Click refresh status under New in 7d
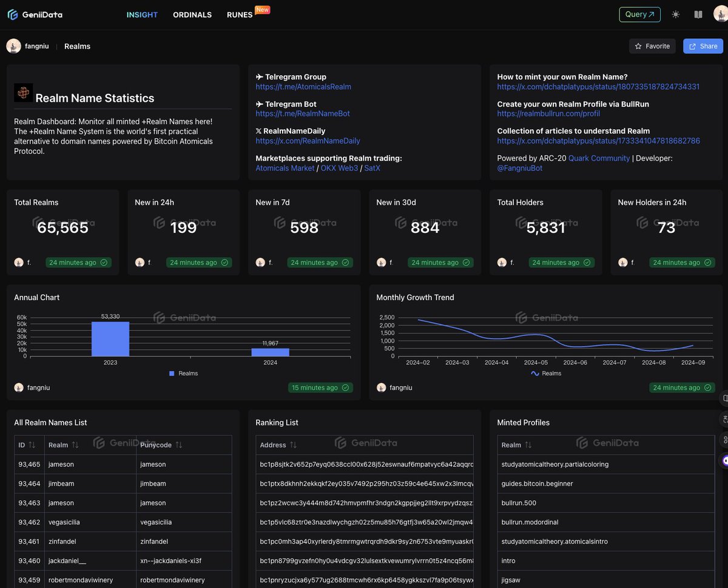The width and height of the screenshot is (728, 588). tap(320, 262)
